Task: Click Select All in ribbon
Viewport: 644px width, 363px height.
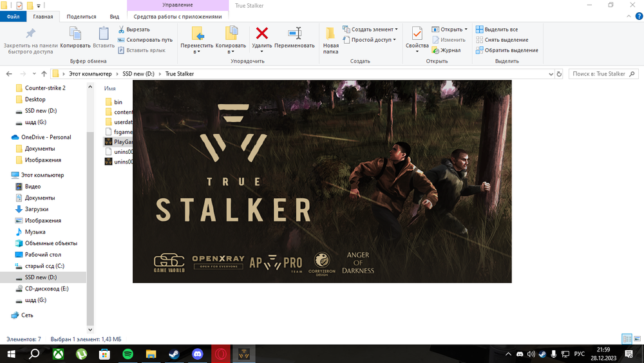Action: [497, 30]
